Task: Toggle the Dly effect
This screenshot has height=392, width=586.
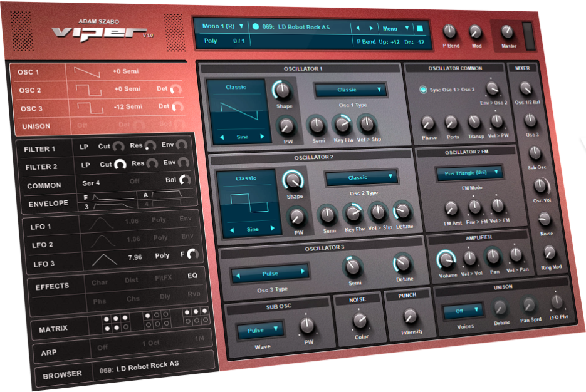Action: (x=165, y=296)
